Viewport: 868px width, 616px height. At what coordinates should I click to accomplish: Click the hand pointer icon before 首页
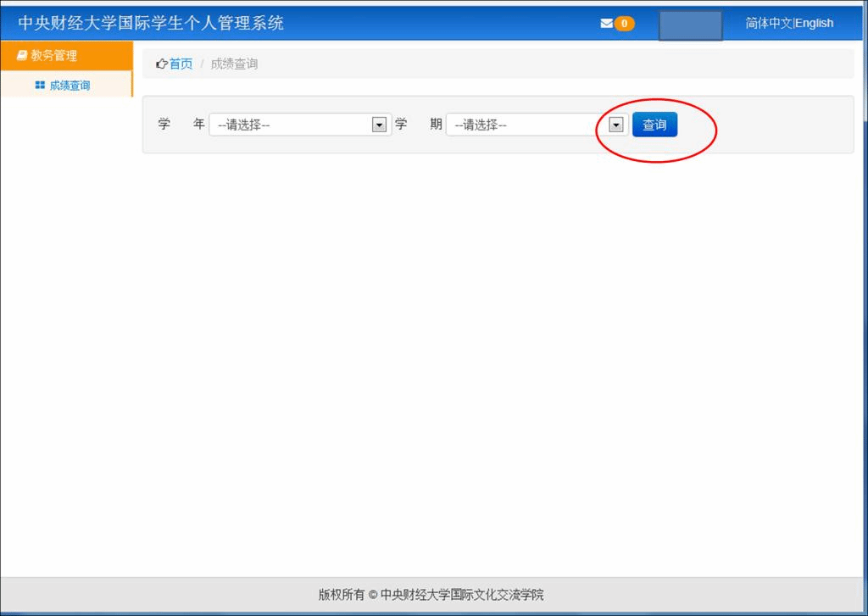[161, 64]
